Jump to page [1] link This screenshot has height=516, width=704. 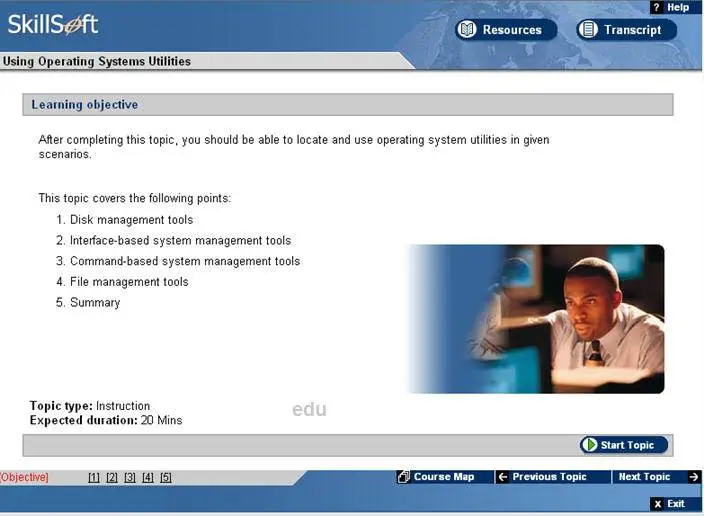pos(94,477)
